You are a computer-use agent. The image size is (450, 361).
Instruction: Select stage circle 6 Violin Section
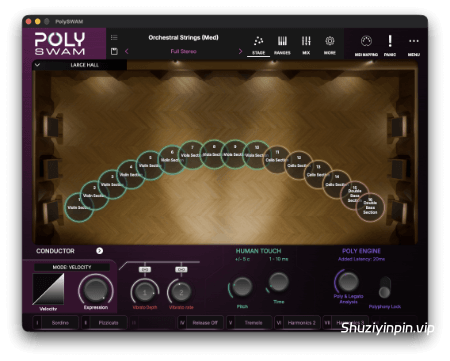click(172, 160)
